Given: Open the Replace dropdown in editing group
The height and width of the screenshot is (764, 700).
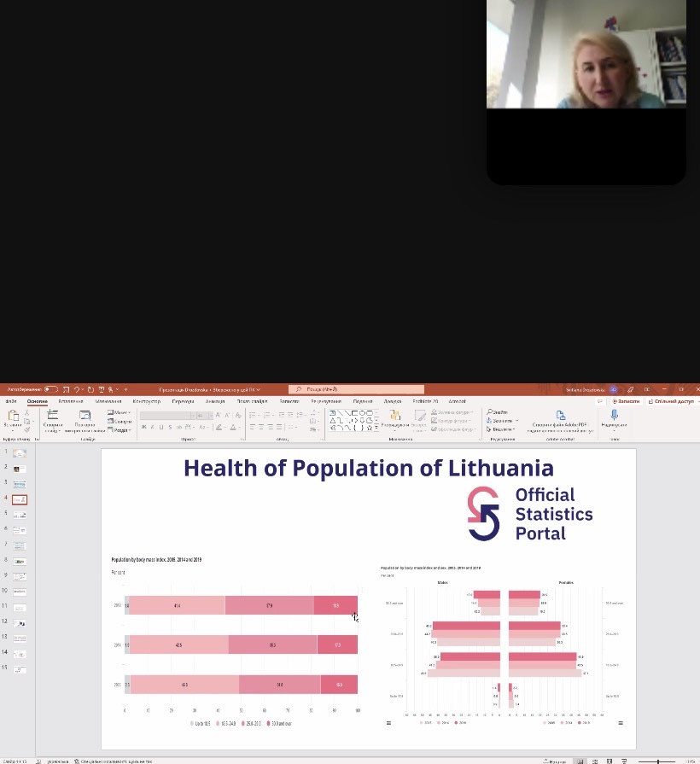Looking at the screenshot, I should click(502, 421).
